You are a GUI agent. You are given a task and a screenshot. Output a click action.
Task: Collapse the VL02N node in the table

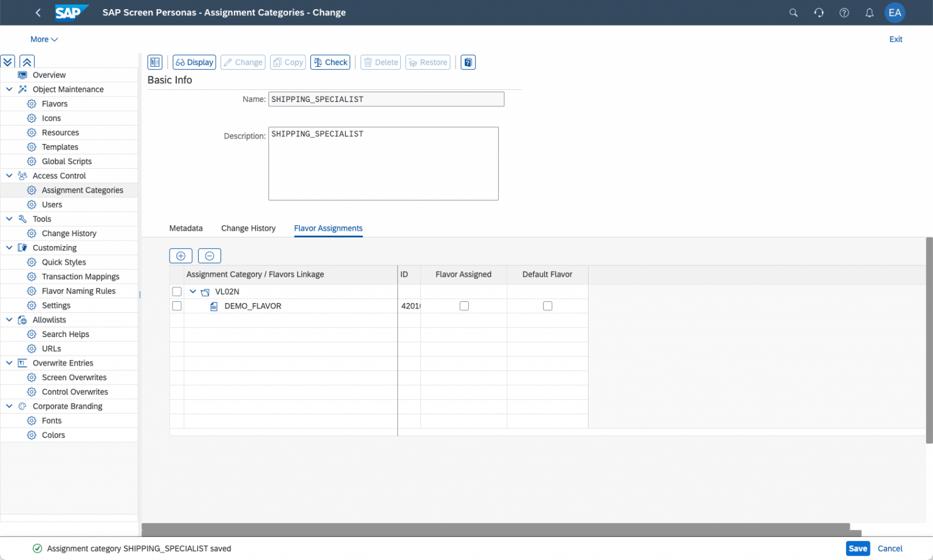tap(193, 291)
